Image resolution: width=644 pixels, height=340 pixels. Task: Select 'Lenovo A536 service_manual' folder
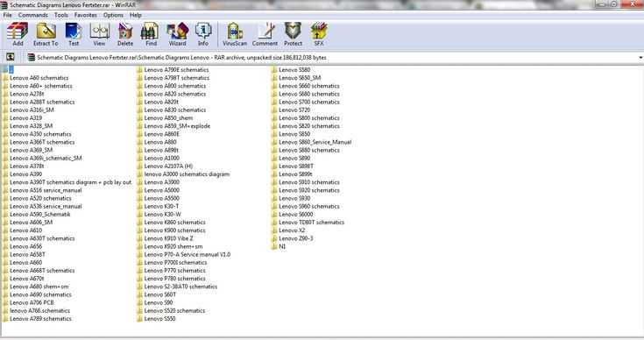click(x=42, y=206)
